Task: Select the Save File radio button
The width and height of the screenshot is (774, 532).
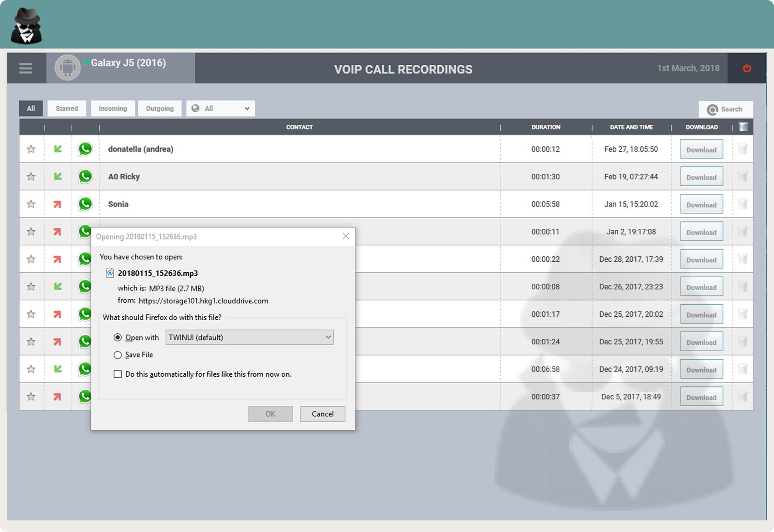Action: click(x=118, y=355)
